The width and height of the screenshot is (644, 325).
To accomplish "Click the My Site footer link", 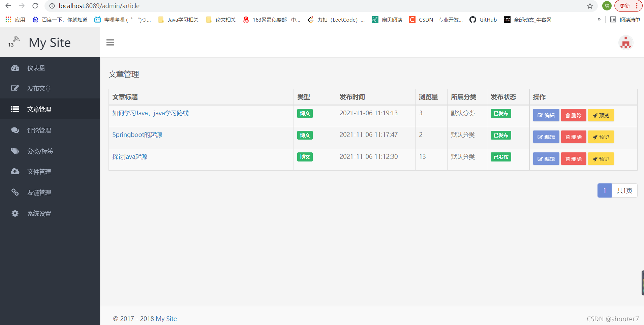I will pos(166,319).
